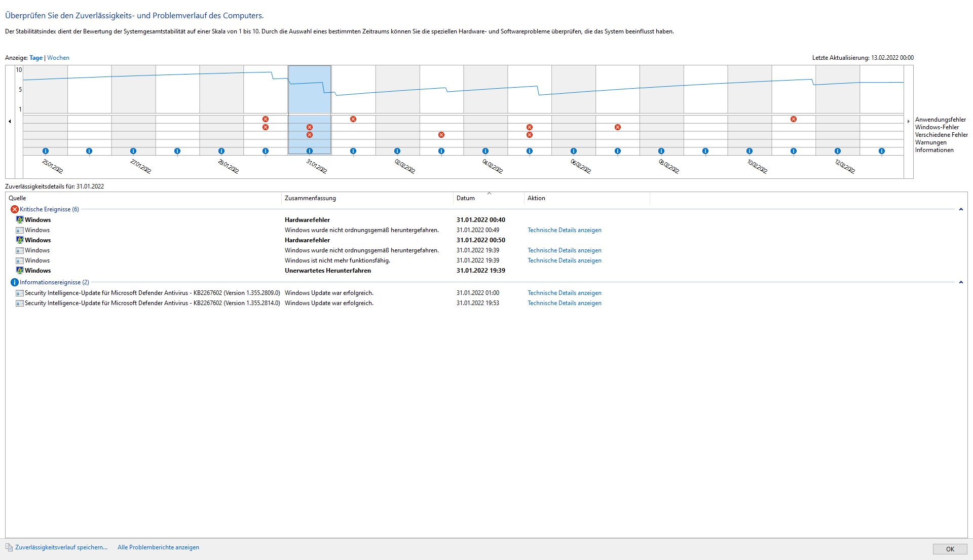The height and width of the screenshot is (560, 973).
Task: Open Alle Problemberichte anzeigen link
Action: click(x=158, y=547)
